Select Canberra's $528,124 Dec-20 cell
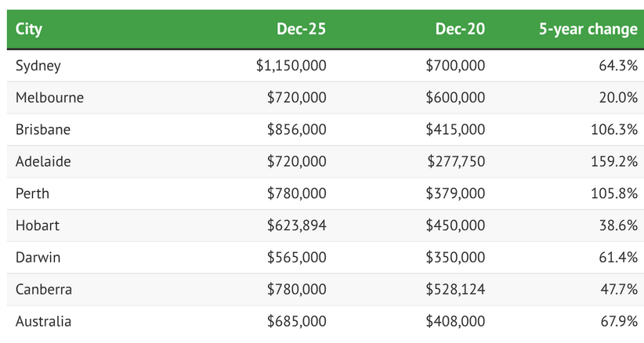The image size is (644, 343). click(455, 290)
